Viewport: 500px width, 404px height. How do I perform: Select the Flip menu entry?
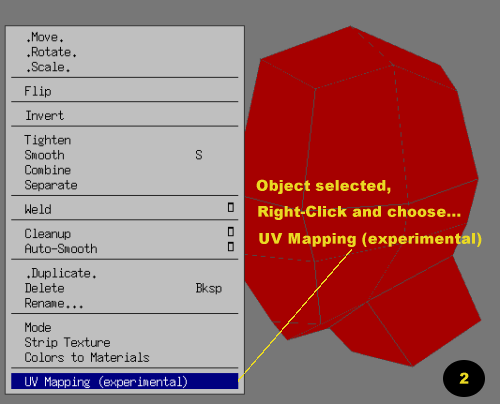[124, 91]
